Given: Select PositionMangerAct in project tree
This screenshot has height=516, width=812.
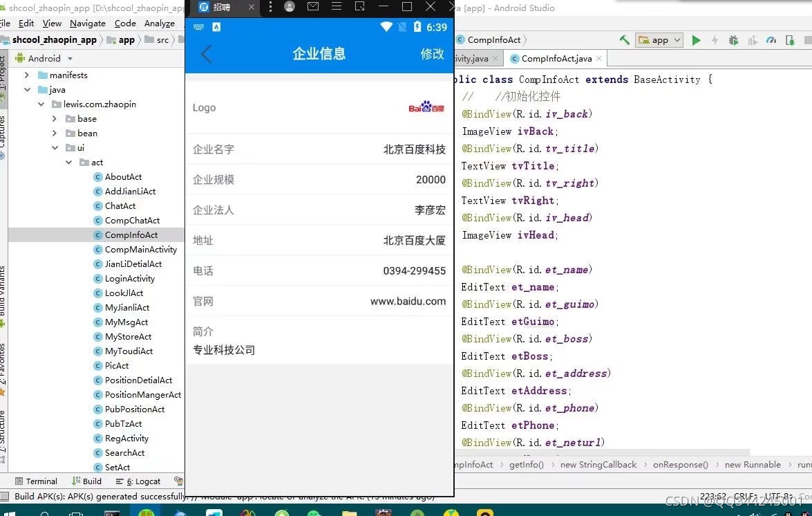Looking at the screenshot, I should 143,394.
